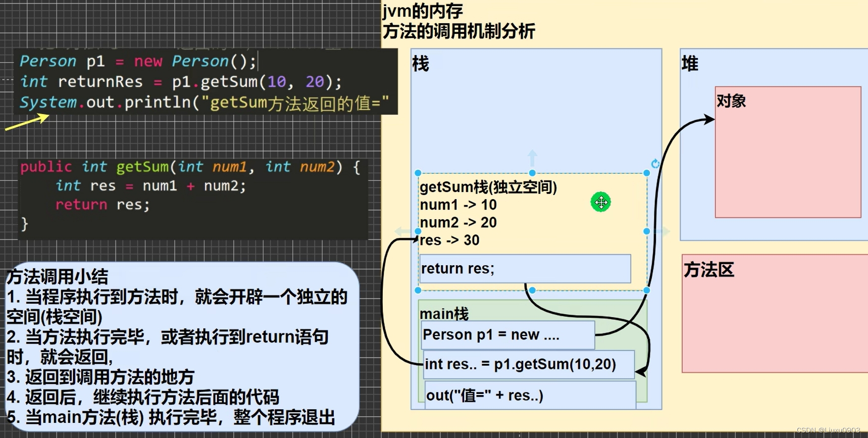868x438 pixels.
Task: Click the "堆" heap label
Action: pos(690,64)
